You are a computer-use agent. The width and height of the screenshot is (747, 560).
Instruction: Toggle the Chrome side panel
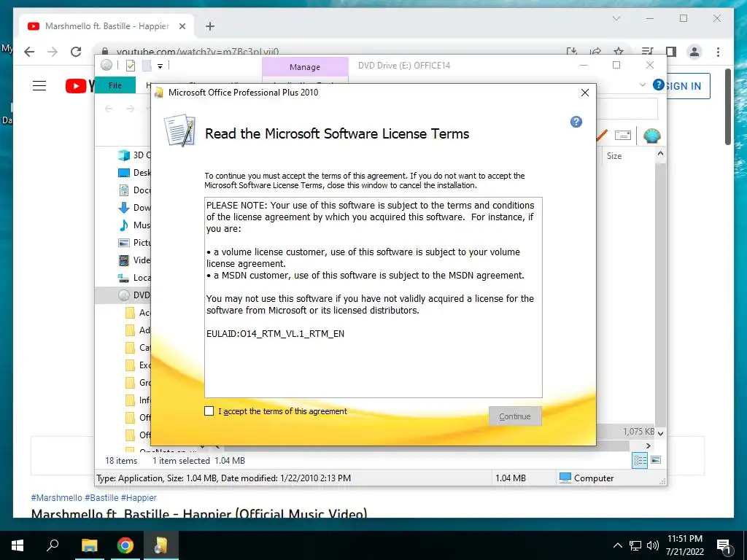point(671,52)
